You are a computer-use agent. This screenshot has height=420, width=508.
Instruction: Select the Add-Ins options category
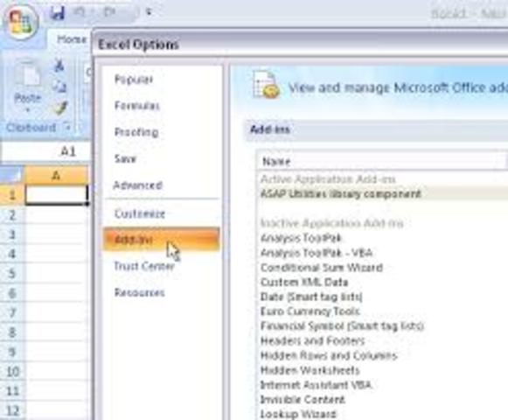tap(161, 240)
